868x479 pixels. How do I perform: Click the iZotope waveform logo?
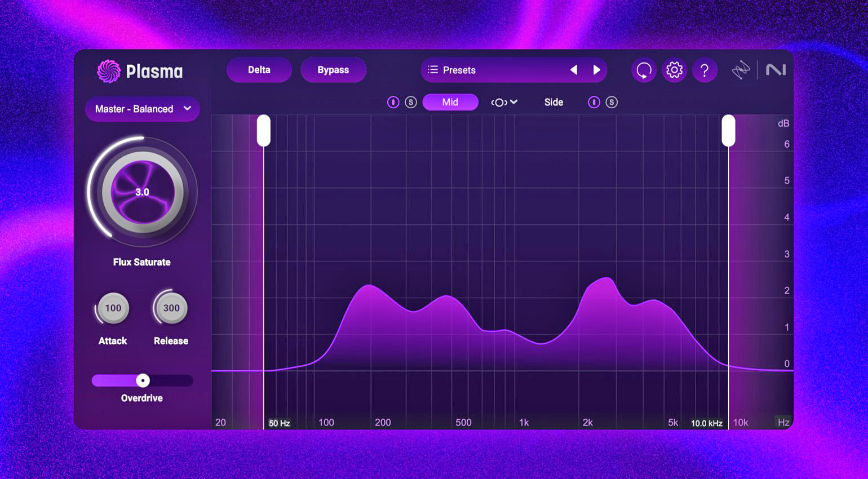(x=741, y=70)
